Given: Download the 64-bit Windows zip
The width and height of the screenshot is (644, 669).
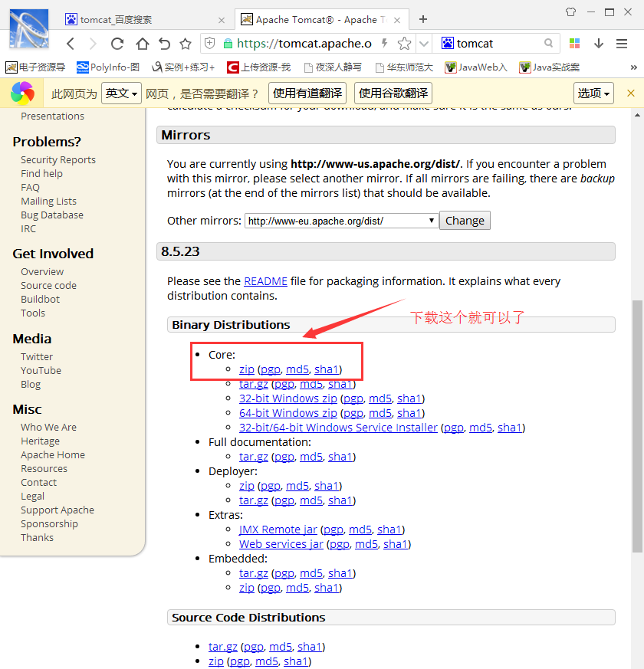Looking at the screenshot, I should (x=288, y=413).
